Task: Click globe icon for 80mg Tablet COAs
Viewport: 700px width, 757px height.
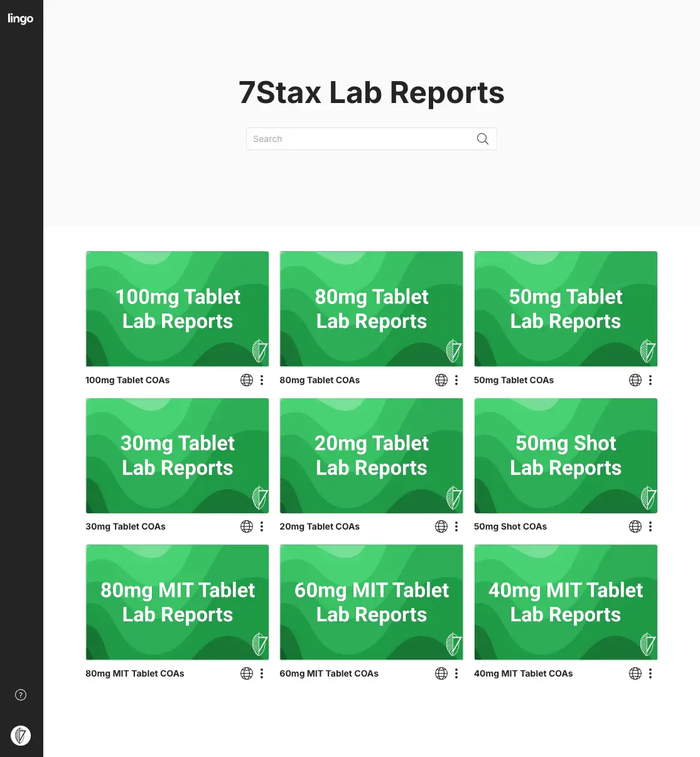Action: point(441,380)
